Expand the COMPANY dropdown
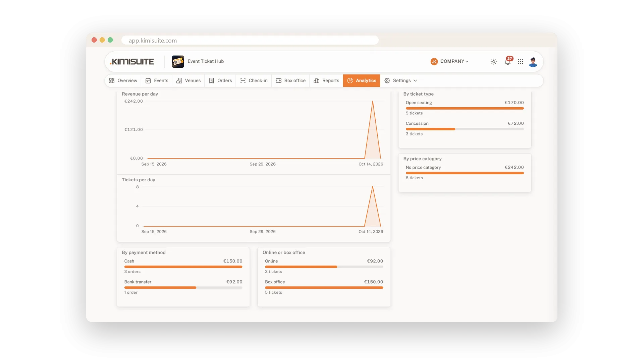 pos(454,61)
